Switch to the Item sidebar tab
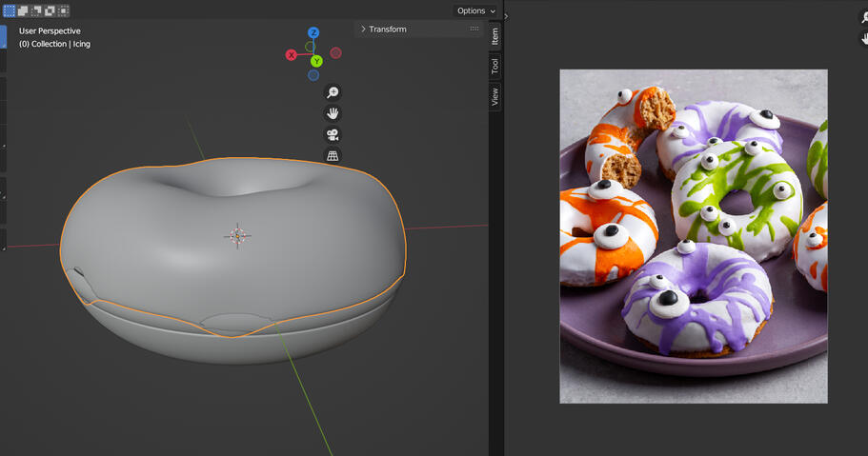This screenshot has width=868, height=456. point(495,36)
